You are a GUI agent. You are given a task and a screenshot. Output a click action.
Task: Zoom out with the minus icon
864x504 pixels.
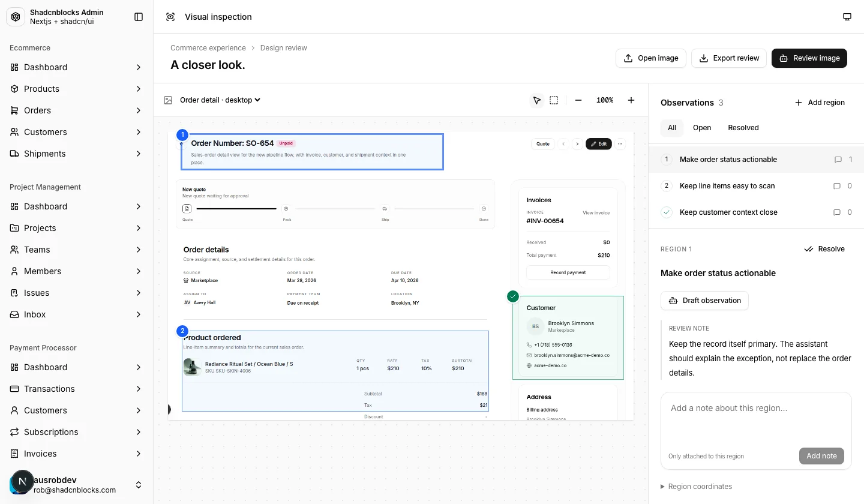578,100
